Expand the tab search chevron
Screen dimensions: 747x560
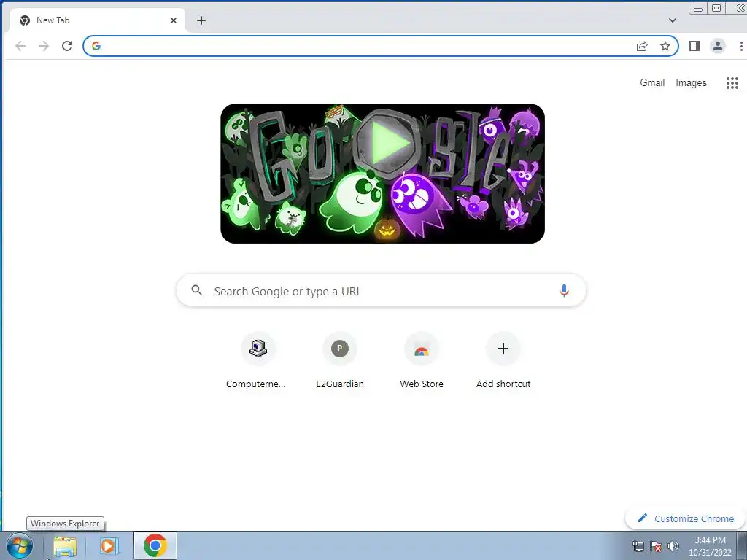pyautogui.click(x=672, y=20)
